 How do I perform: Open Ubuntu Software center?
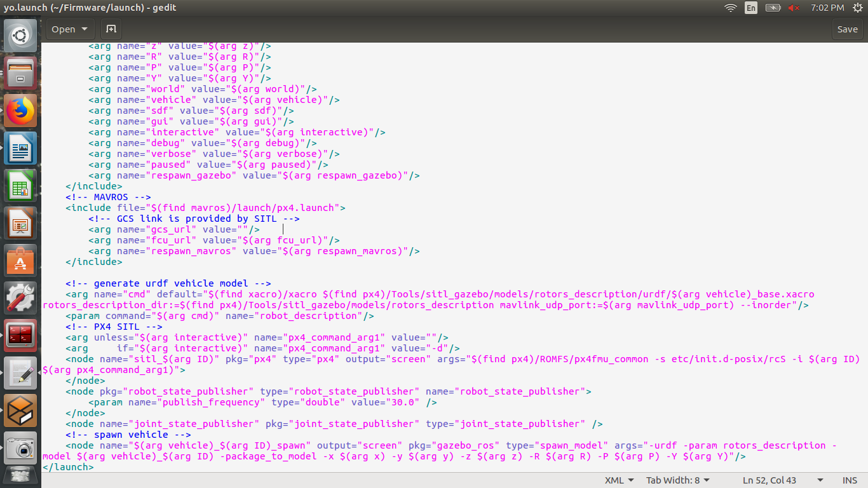20,261
